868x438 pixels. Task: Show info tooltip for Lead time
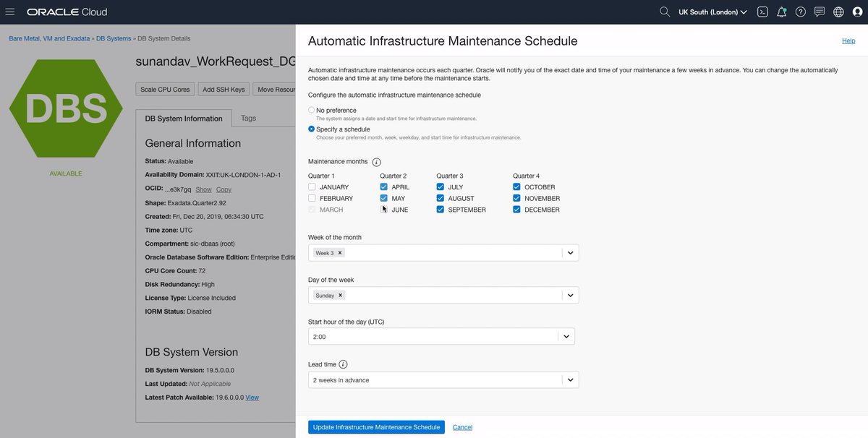tap(343, 365)
